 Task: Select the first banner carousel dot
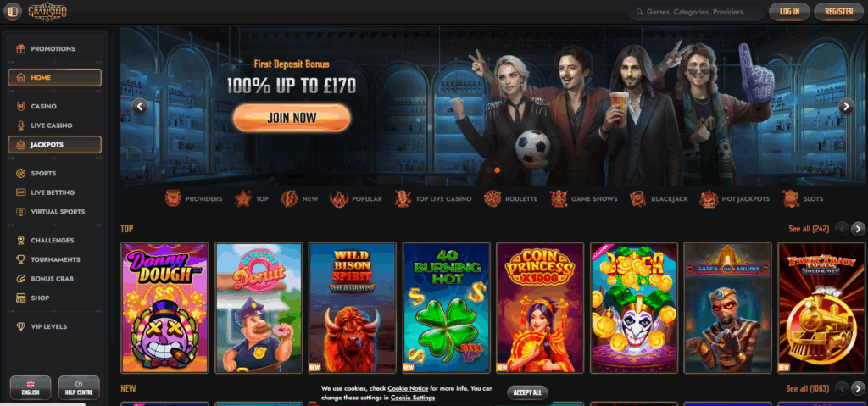[x=488, y=170]
